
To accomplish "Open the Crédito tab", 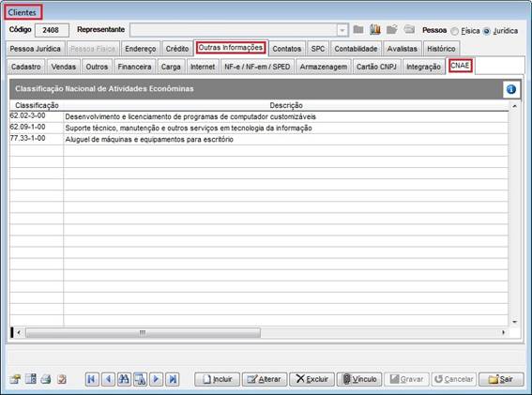I will pos(177,49).
